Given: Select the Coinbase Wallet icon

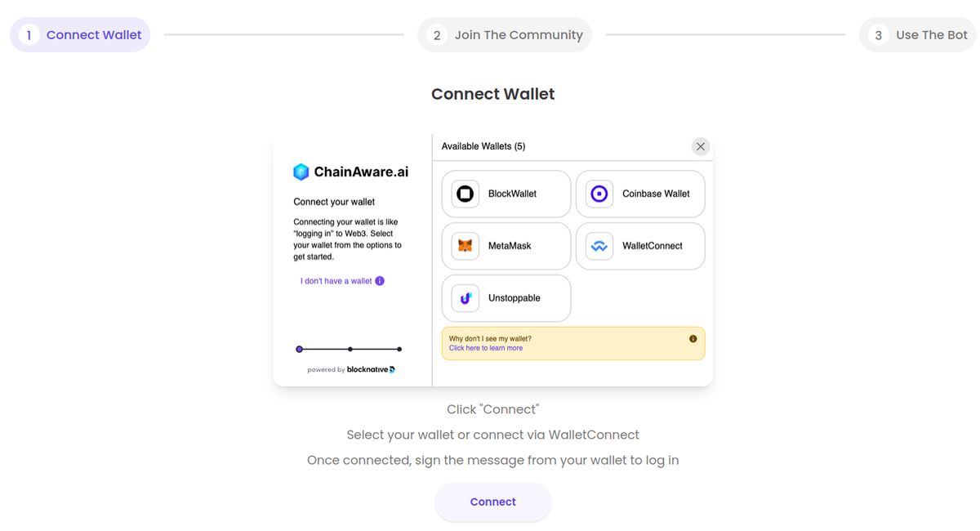Looking at the screenshot, I should (599, 194).
